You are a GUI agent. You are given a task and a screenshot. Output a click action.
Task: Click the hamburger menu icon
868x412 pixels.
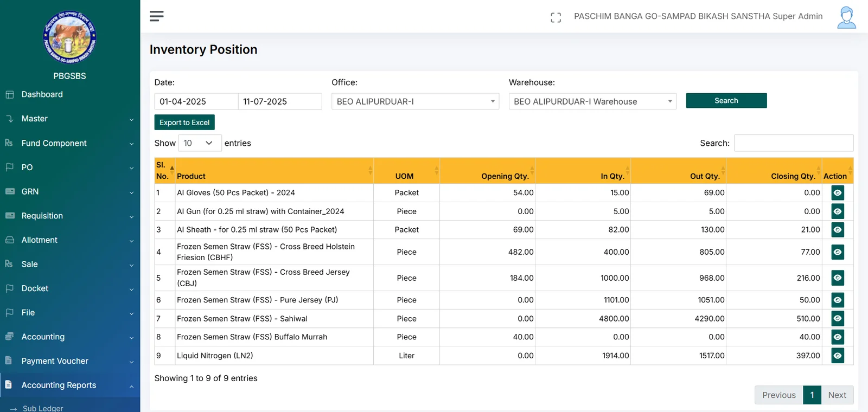(x=157, y=16)
